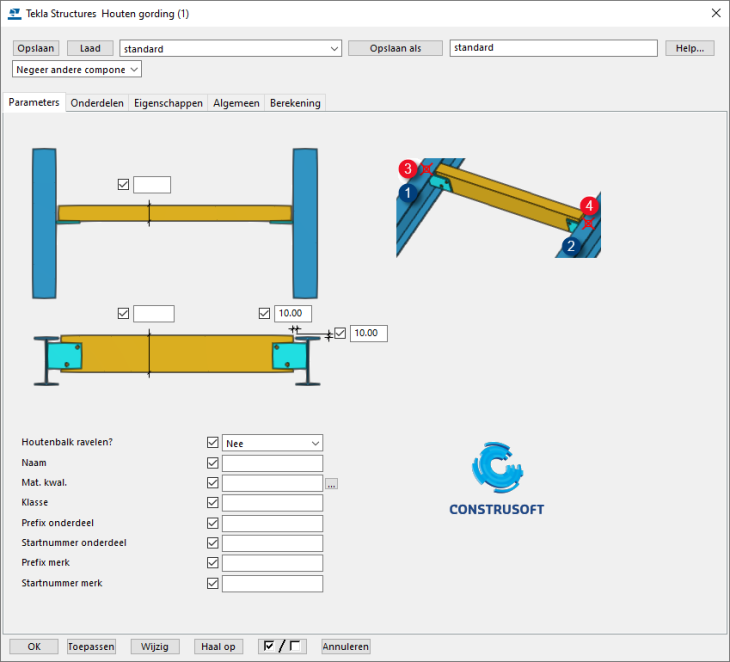Image resolution: width=730 pixels, height=662 pixels.
Task: Click the Toepassen button
Action: coord(92,646)
